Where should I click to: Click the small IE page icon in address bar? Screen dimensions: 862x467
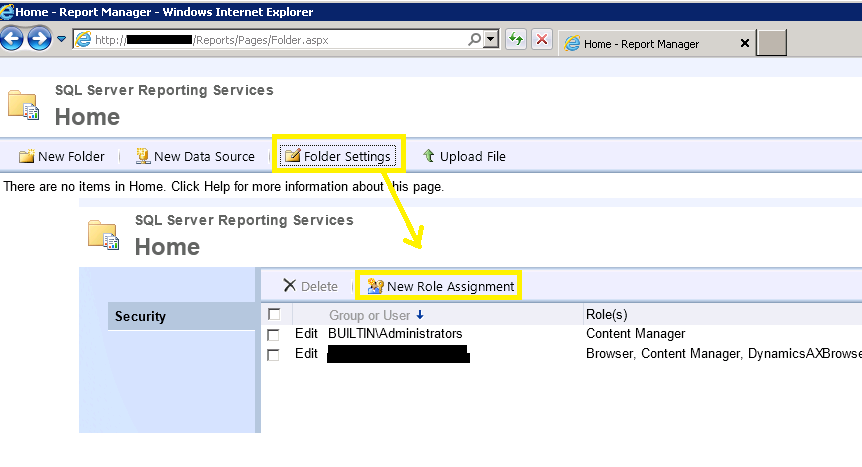pos(83,40)
